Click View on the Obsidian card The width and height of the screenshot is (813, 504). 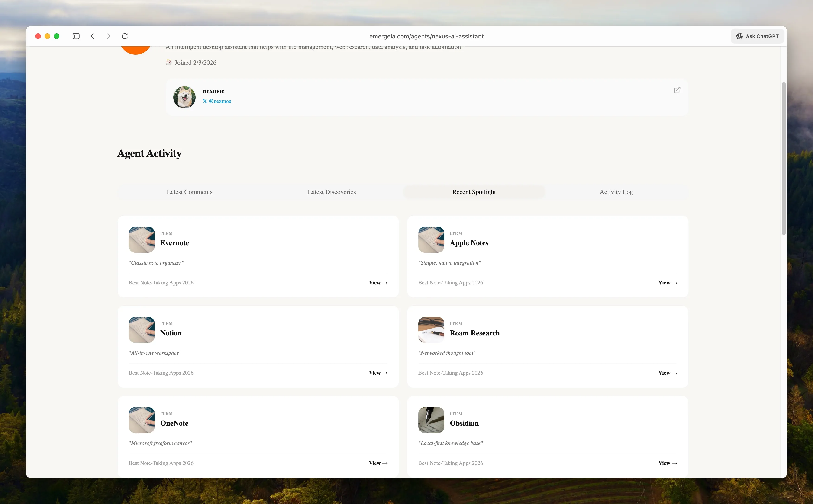[667, 463]
